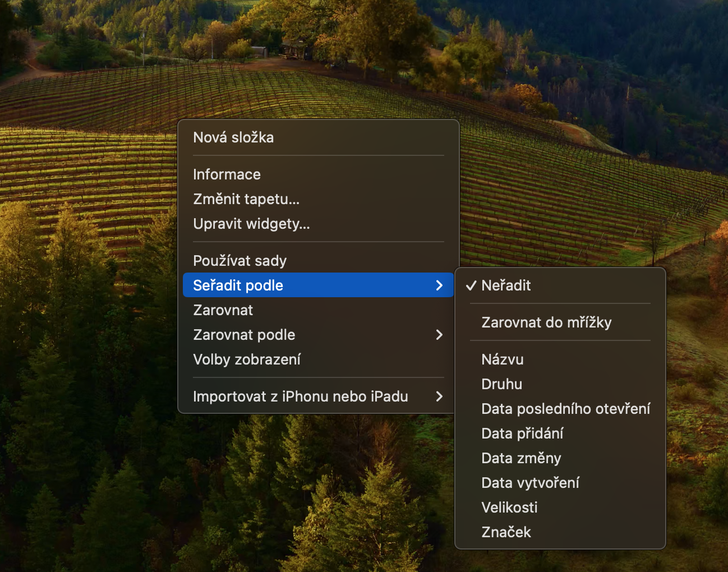728x572 pixels.
Task: Click the highlighted "Seřadit podle" item
Action: click(x=238, y=285)
